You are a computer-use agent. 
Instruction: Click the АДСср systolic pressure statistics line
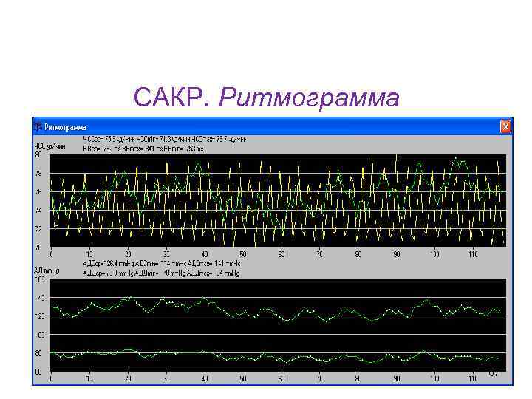[x=162, y=264]
